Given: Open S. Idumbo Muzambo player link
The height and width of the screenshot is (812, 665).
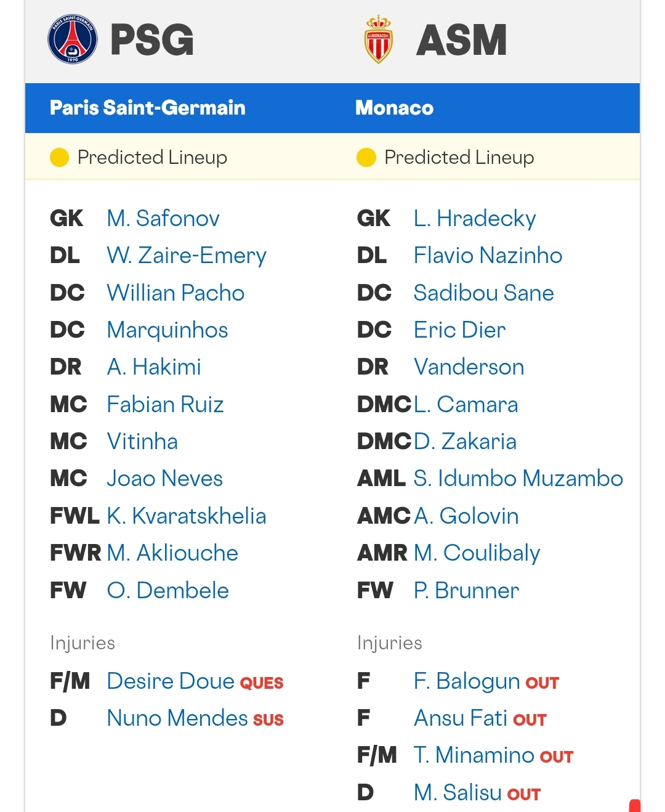Looking at the screenshot, I should pyautogui.click(x=518, y=479).
